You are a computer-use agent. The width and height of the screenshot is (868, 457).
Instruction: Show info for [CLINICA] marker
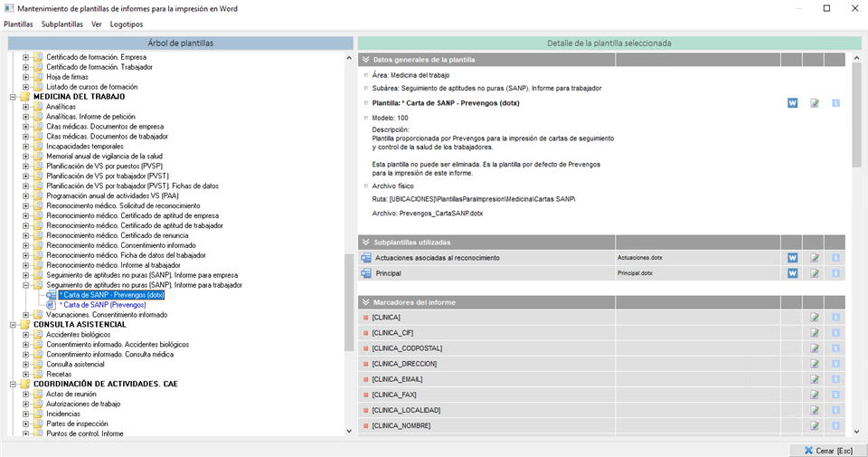(x=835, y=318)
